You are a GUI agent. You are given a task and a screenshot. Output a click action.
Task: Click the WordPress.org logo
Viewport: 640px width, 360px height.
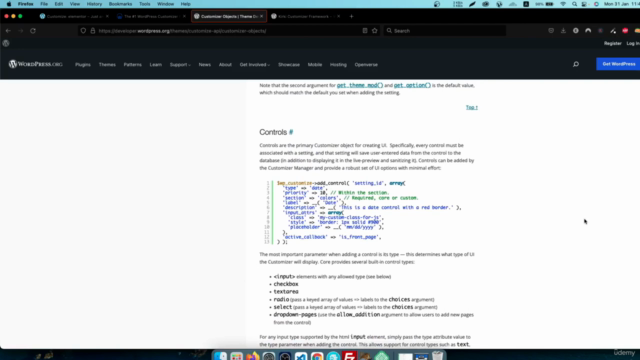click(36, 64)
